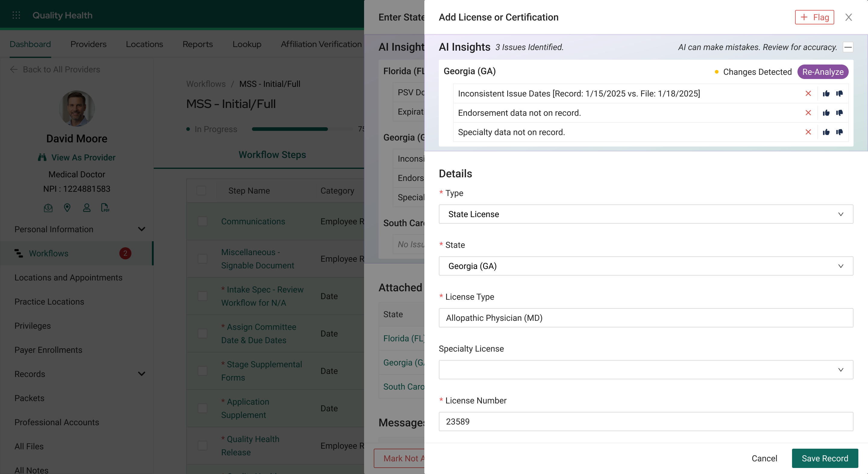The image size is (868, 474).
Task: Dismiss the Inconsistent Issue Dates insight
Action: [808, 93]
